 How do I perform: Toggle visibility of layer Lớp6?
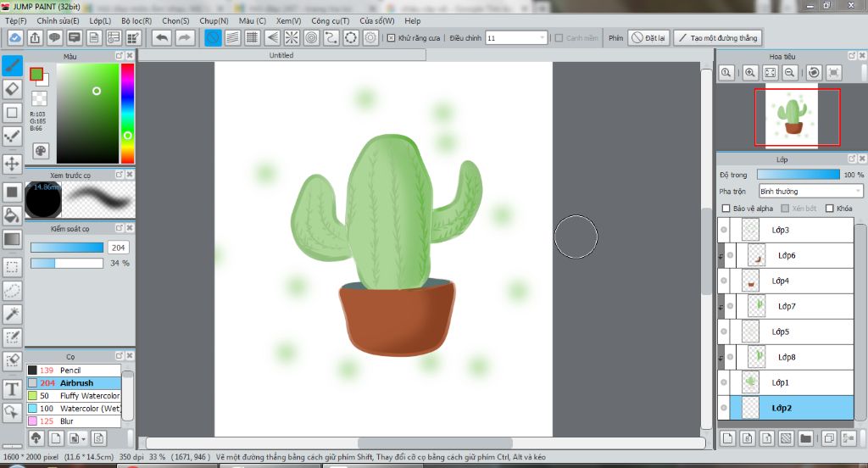pyautogui.click(x=730, y=255)
